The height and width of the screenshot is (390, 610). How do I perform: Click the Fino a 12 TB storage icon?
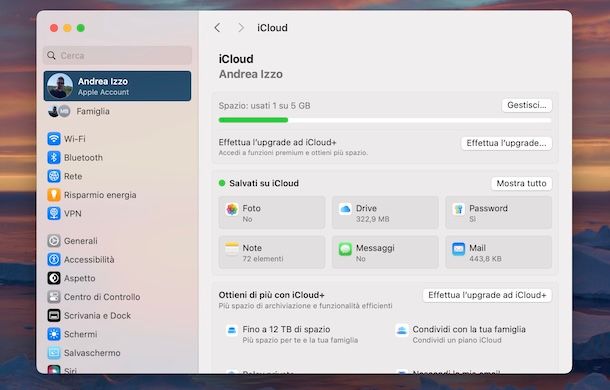232,330
